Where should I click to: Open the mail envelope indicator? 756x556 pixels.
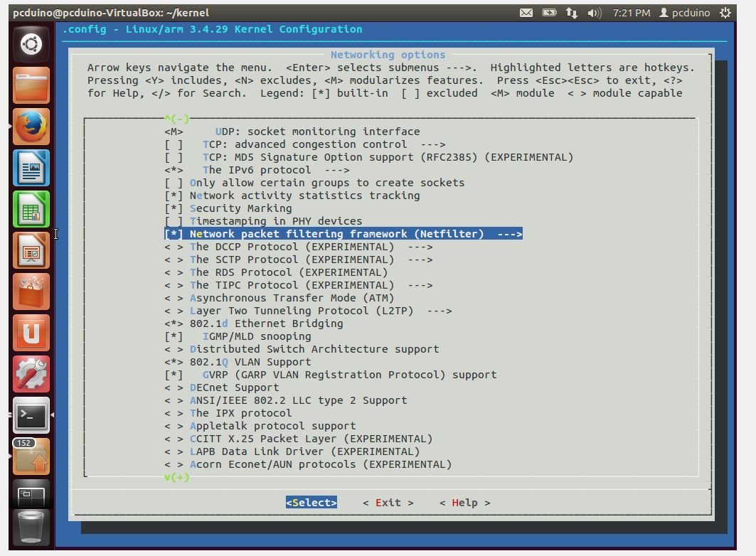526,13
